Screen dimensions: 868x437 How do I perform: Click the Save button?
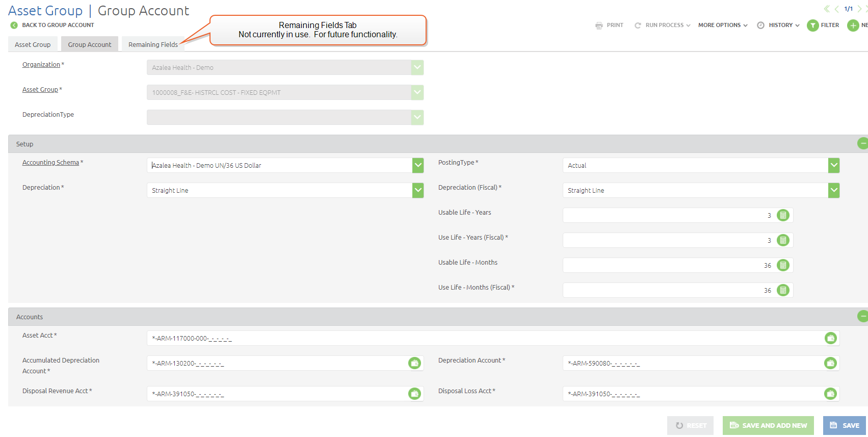[x=845, y=425]
